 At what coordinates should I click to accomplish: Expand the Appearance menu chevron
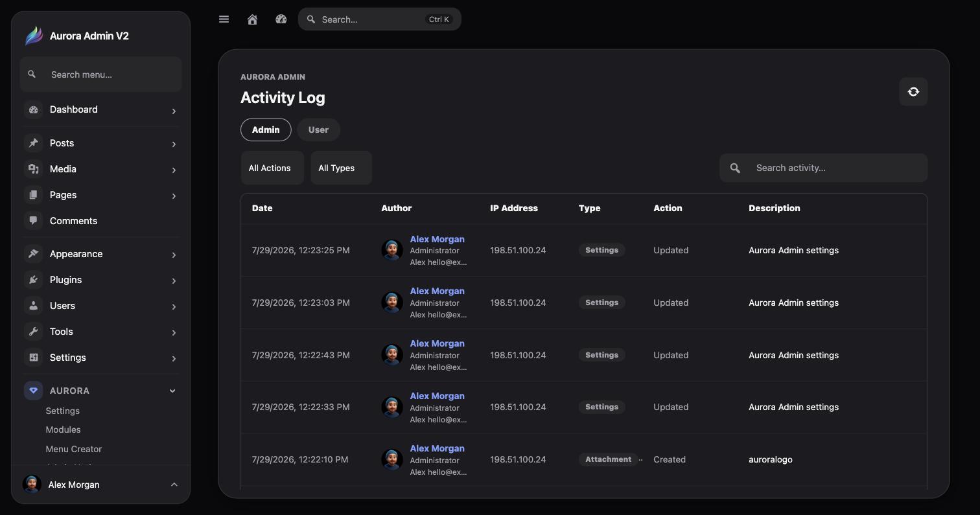click(174, 255)
